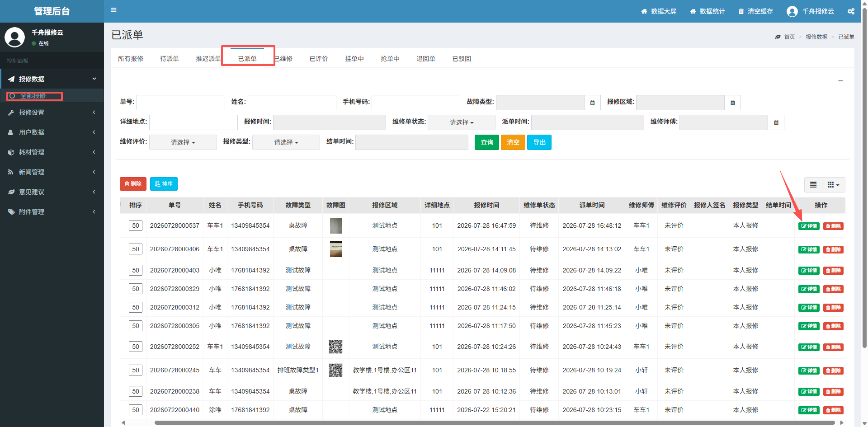Collapse the search panel minus icon
Screen dimensions: 868x427
point(840,81)
